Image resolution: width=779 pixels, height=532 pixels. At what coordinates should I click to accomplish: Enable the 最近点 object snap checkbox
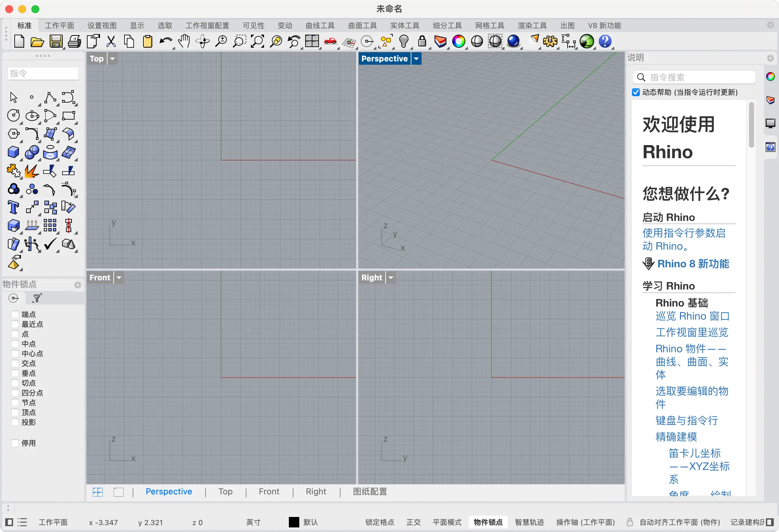pyautogui.click(x=15, y=324)
